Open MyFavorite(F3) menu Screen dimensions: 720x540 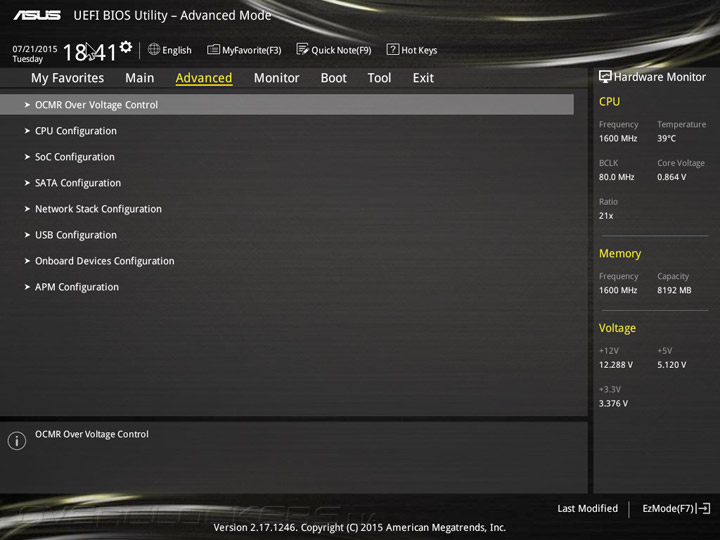[x=244, y=50]
